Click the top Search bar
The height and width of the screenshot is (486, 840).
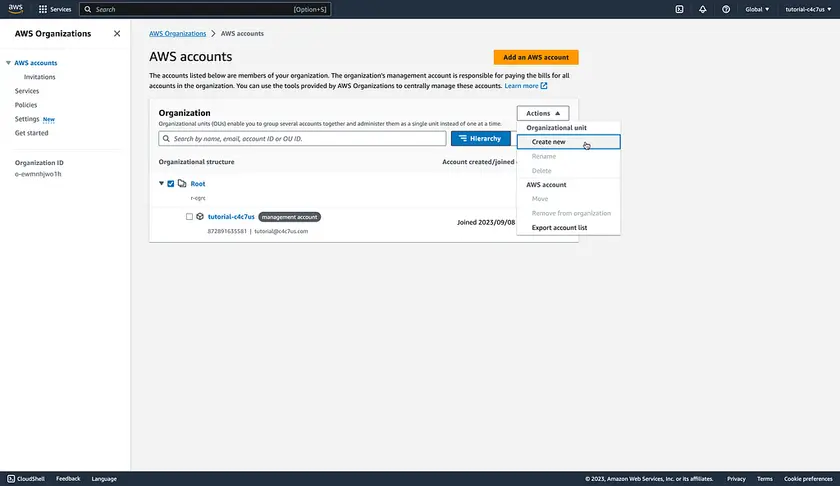point(205,9)
